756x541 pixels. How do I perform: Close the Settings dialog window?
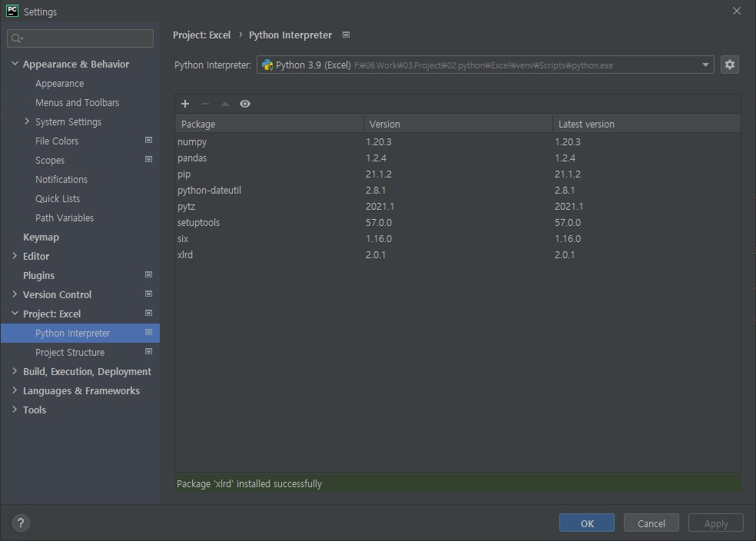[x=736, y=11]
